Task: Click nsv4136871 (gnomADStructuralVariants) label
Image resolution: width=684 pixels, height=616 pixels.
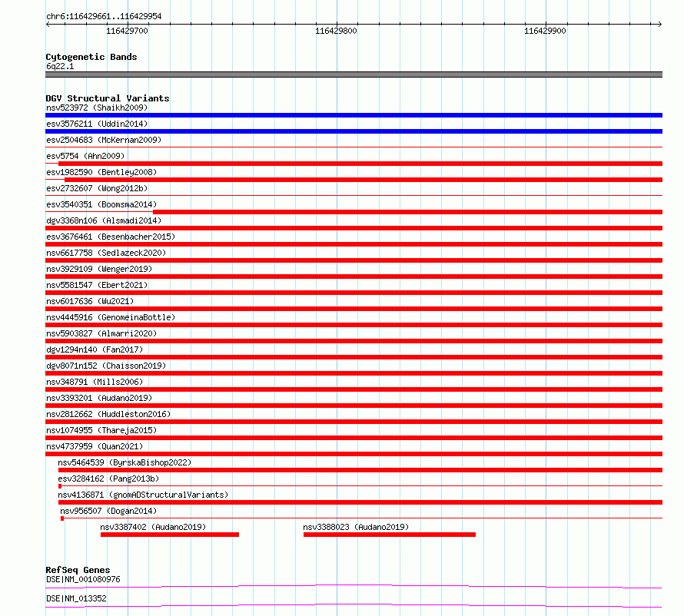Action: [143, 495]
